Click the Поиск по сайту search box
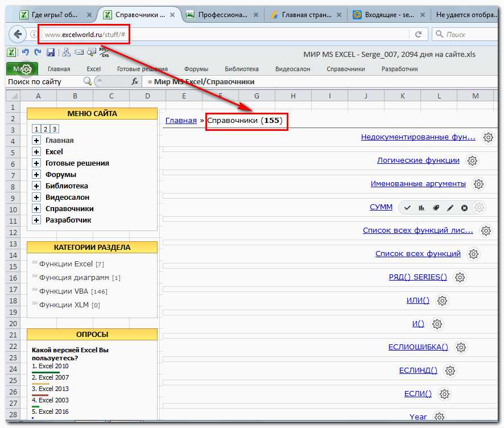Screen dimensions: 504x428 pos(45,82)
